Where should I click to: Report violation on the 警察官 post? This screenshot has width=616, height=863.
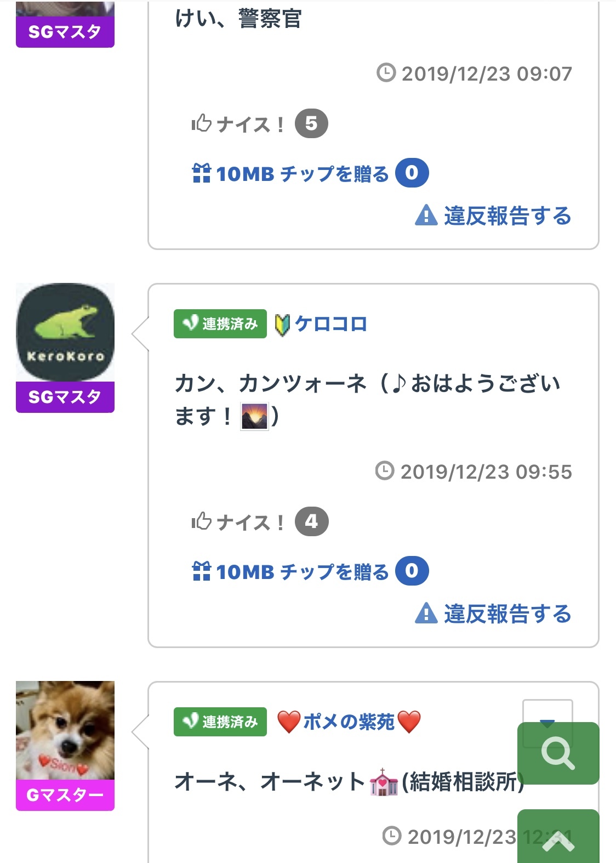click(493, 216)
